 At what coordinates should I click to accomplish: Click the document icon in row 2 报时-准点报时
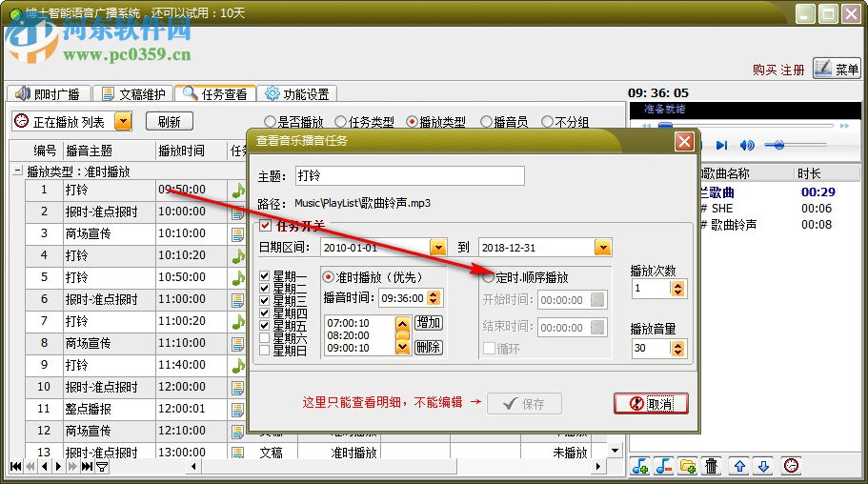pos(237,212)
